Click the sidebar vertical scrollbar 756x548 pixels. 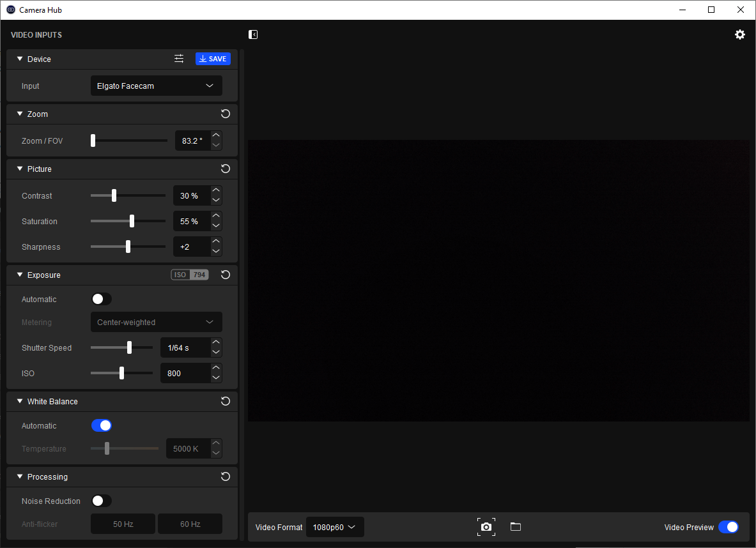click(x=242, y=294)
